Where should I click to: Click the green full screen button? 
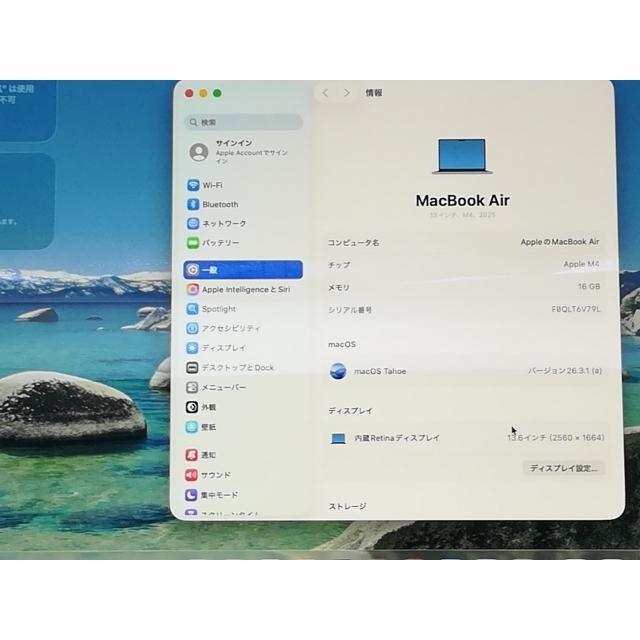tap(217, 93)
